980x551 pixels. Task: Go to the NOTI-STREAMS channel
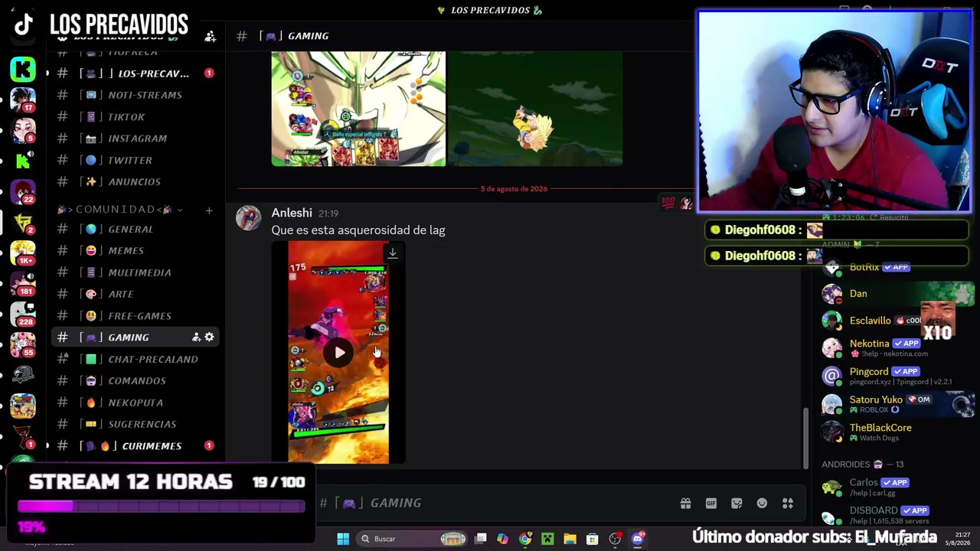click(135, 95)
